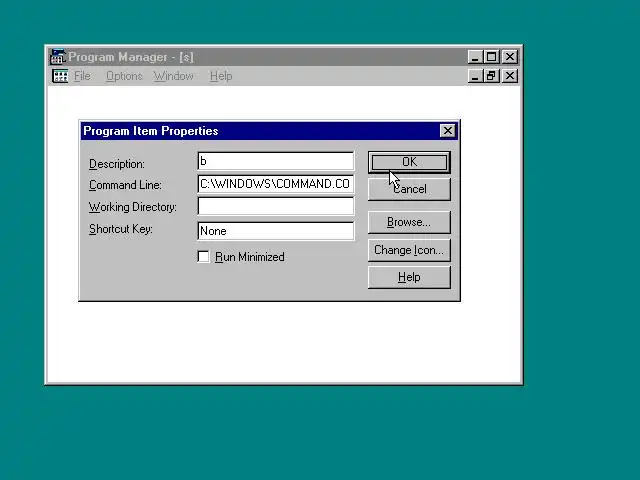
Task: Select the Working Directory field
Action: point(276,207)
